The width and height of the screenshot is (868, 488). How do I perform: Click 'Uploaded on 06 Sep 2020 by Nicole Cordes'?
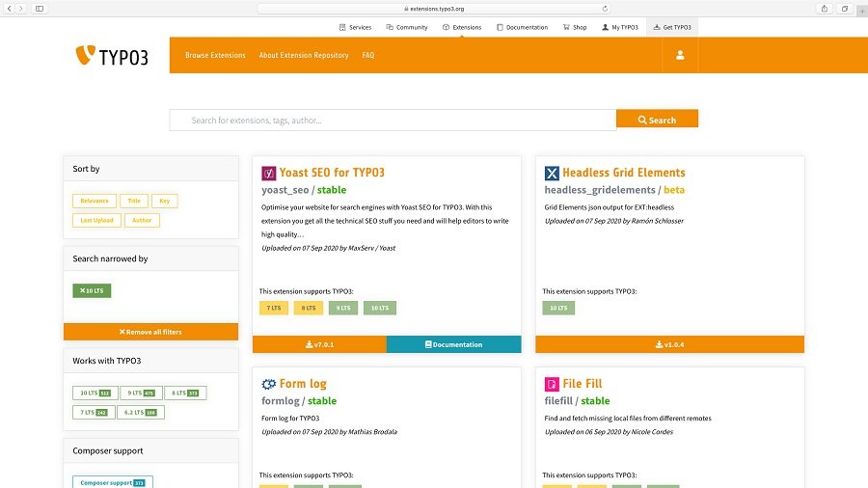[609, 431]
